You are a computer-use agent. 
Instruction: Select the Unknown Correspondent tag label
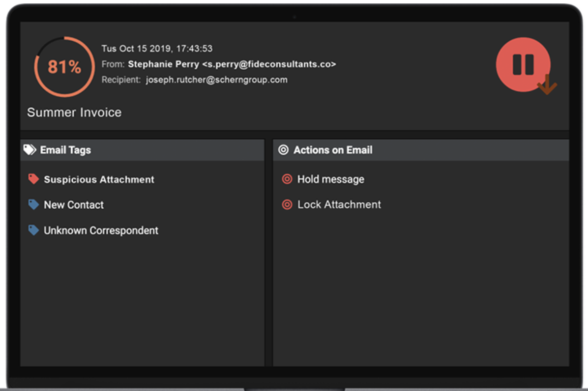click(101, 231)
